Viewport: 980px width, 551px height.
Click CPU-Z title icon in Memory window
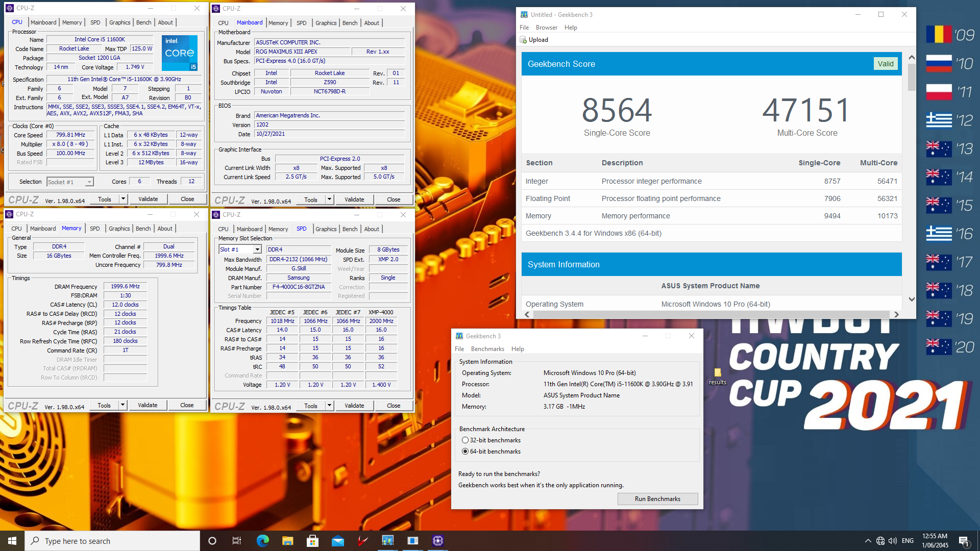click(x=9, y=214)
